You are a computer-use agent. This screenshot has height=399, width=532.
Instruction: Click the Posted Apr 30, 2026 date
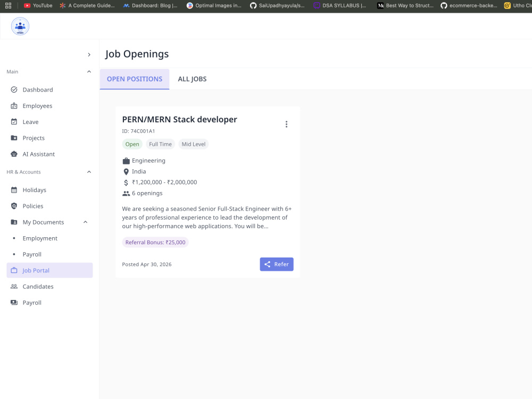tap(147, 264)
